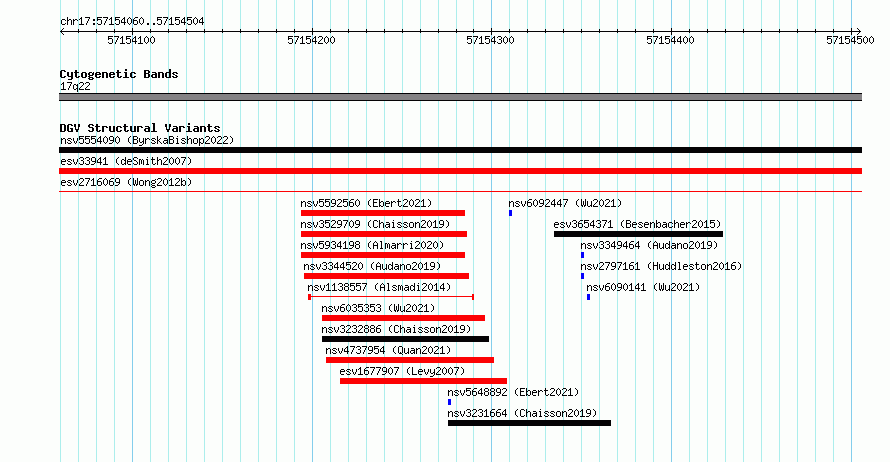This screenshot has width=890, height=462.
Task: Click DGV Structural Variants track title
Action: tap(140, 128)
